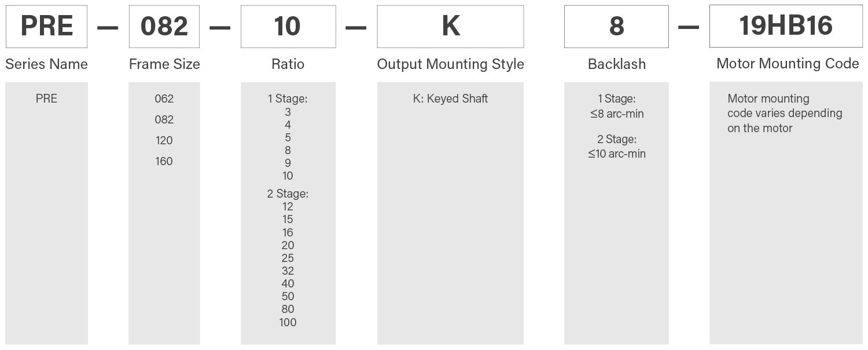Click the 19HB16 motor mounting code box
This screenshot has width=868, height=350.
785,27
